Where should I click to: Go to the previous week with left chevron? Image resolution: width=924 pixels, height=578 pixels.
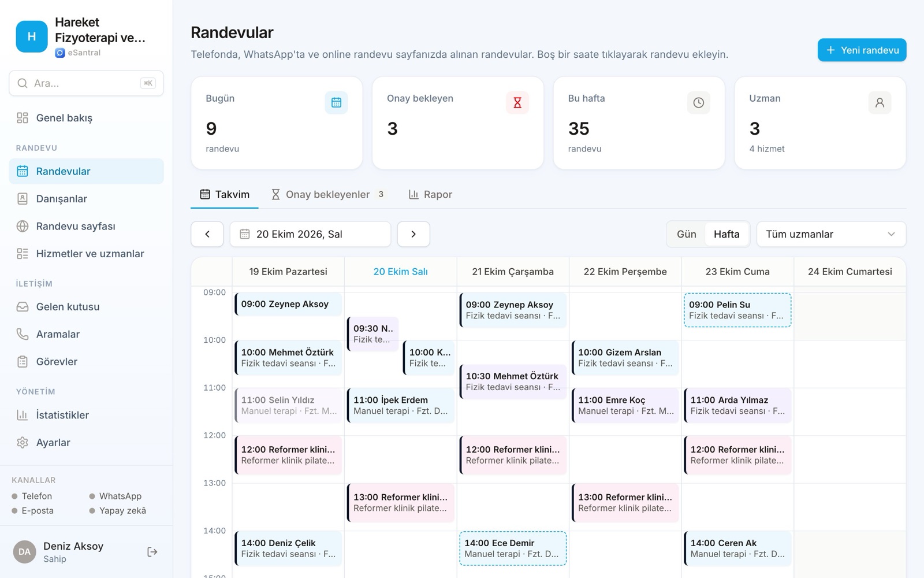coord(207,234)
